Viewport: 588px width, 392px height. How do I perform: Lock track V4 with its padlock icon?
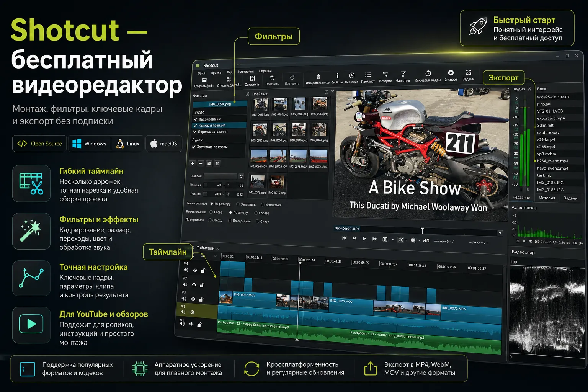[203, 271]
